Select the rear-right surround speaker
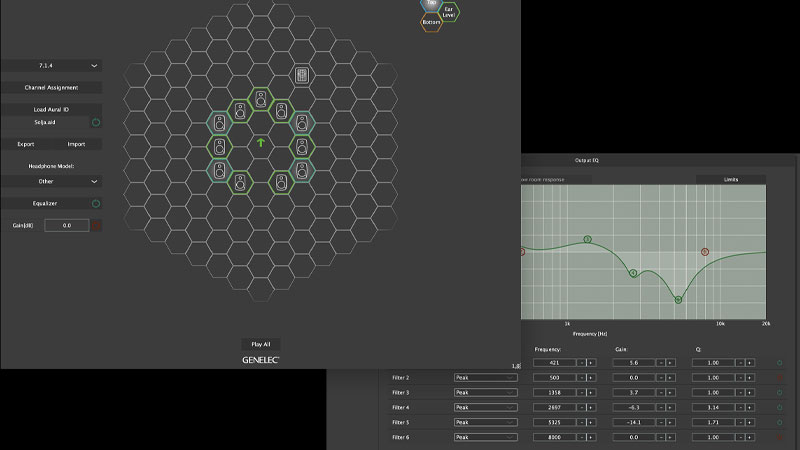800x450 pixels. tap(281, 183)
